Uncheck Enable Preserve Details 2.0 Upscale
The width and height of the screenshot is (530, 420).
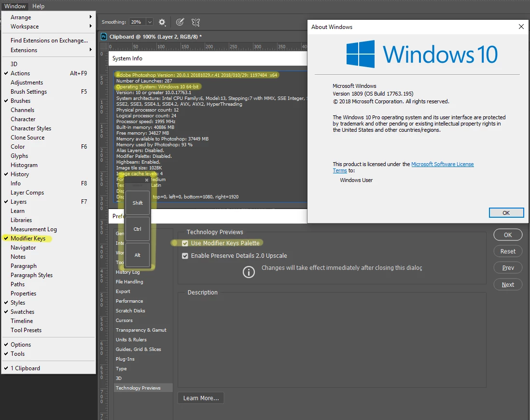185,256
